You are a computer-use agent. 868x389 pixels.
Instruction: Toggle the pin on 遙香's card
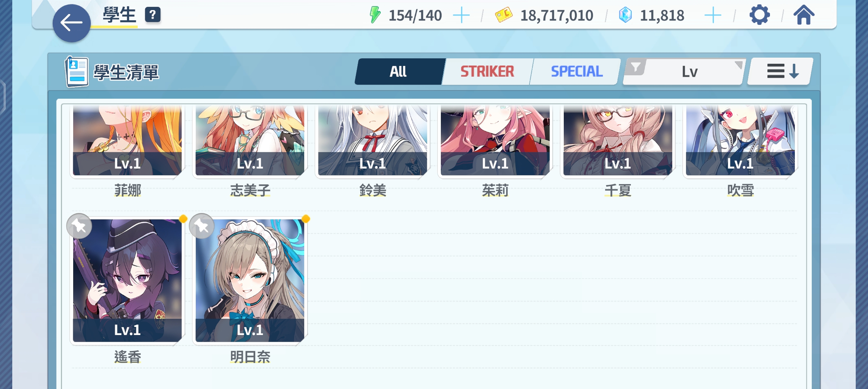(79, 226)
